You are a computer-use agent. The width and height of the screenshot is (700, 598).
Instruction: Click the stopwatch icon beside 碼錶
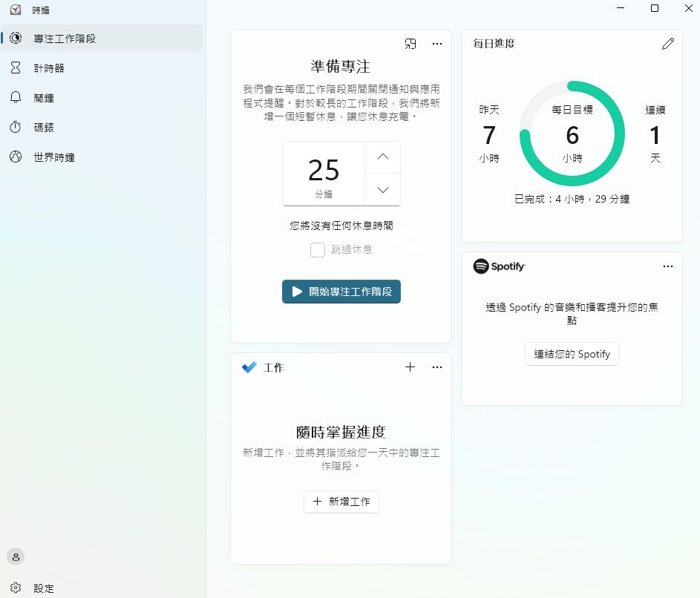(x=16, y=127)
